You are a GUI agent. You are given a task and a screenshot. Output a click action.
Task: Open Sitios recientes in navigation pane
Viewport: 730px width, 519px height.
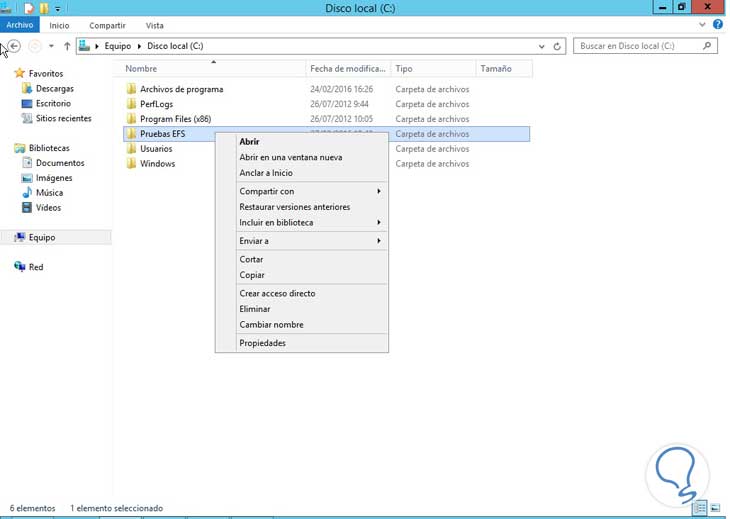(63, 118)
